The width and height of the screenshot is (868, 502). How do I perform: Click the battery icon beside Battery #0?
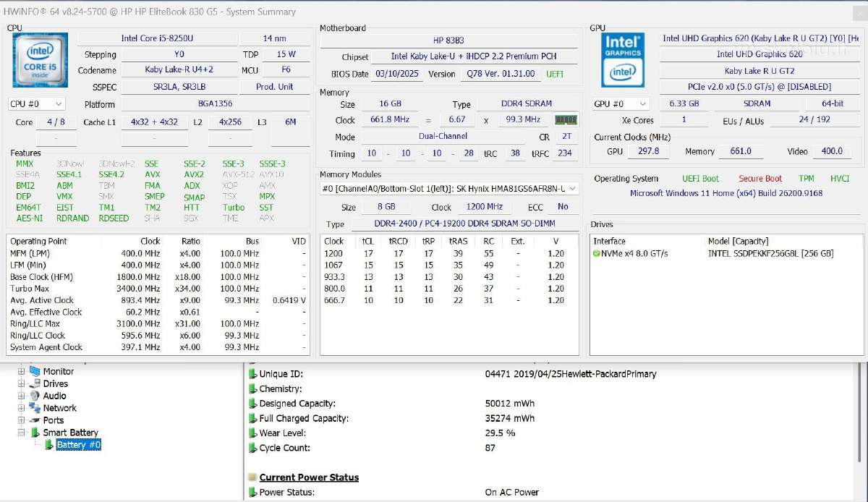pos(49,445)
